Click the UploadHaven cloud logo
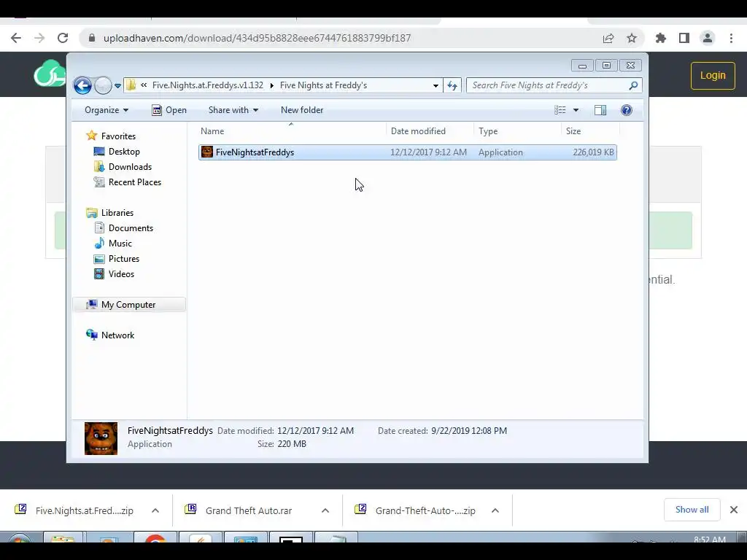Viewport: 747px width, 560px height. click(50, 74)
